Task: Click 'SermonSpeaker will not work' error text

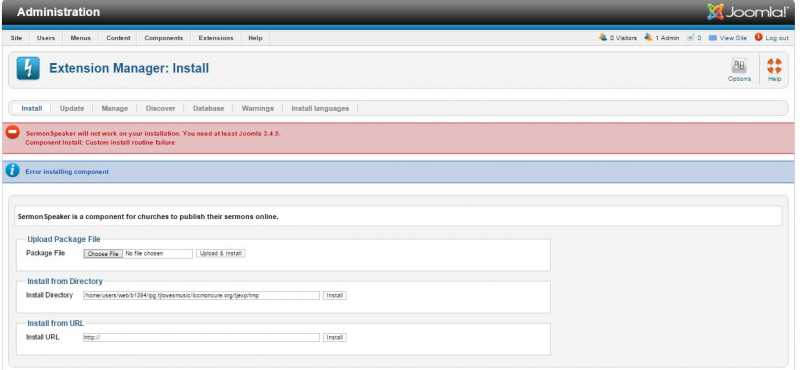Action: pos(153,133)
